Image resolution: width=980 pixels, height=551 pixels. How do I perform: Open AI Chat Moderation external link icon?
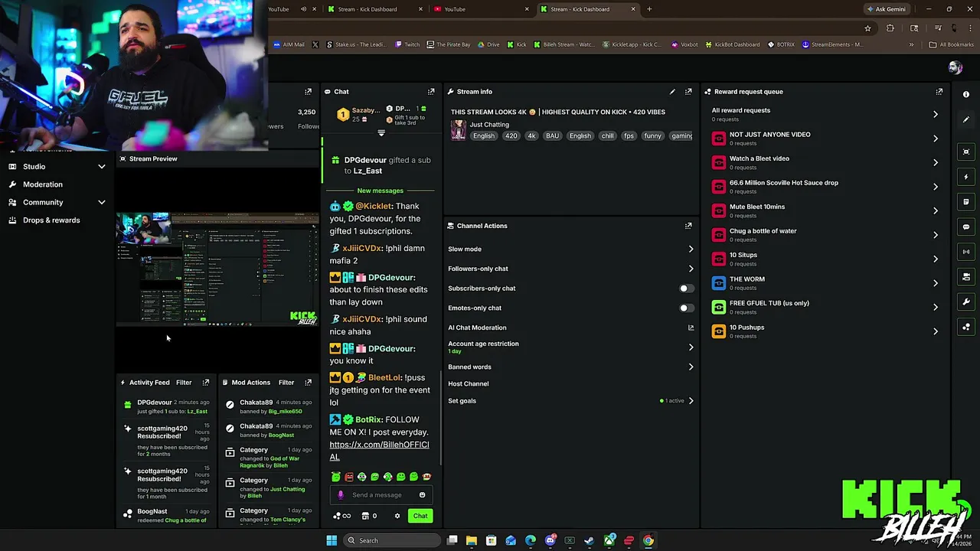[691, 328]
